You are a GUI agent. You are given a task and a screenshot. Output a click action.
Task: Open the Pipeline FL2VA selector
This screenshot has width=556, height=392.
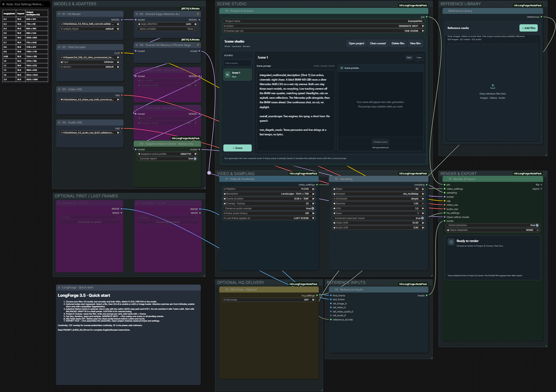[x=269, y=189]
